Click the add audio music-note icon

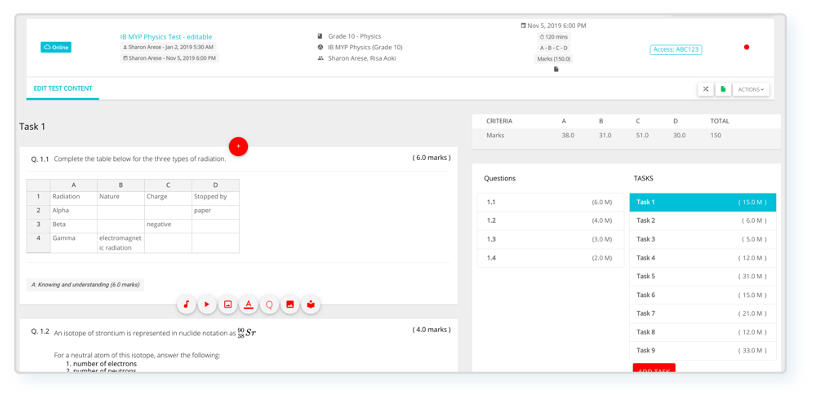tap(186, 304)
